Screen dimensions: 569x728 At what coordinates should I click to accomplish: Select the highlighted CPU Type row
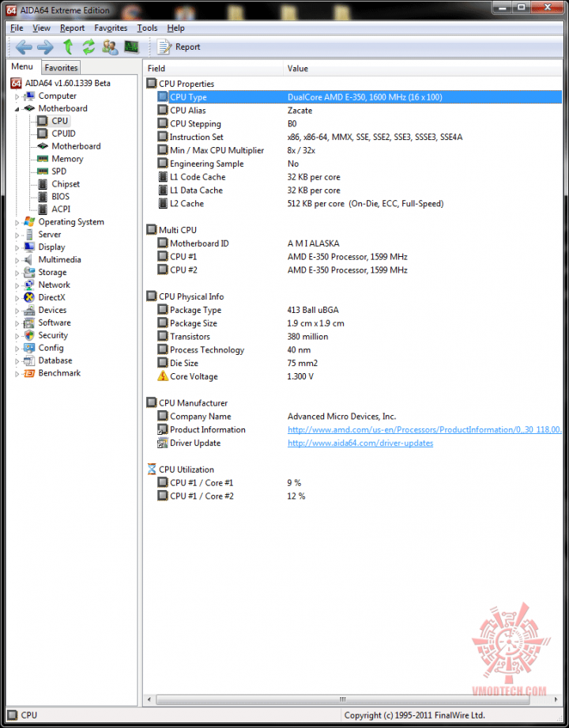point(360,97)
